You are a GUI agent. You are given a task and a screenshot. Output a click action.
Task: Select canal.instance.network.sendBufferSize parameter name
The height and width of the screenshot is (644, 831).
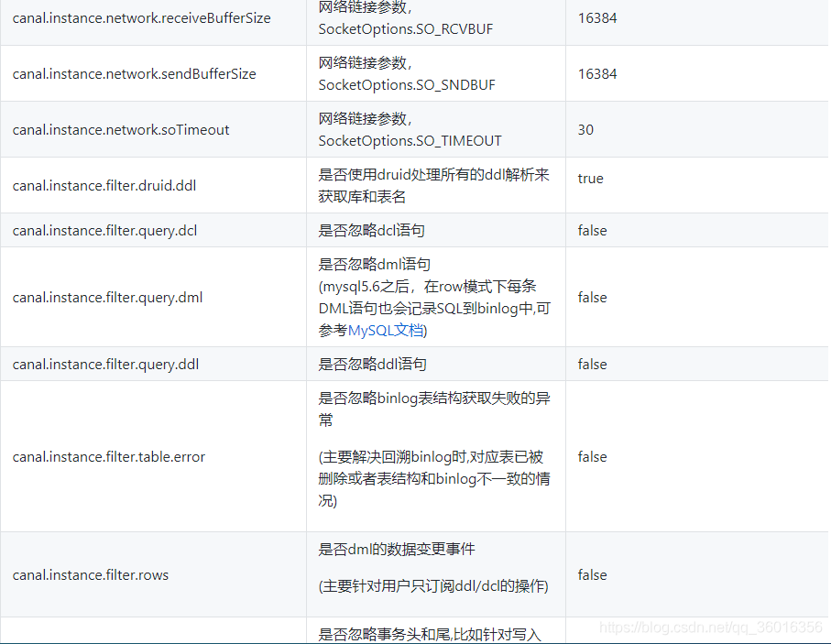click(x=134, y=74)
